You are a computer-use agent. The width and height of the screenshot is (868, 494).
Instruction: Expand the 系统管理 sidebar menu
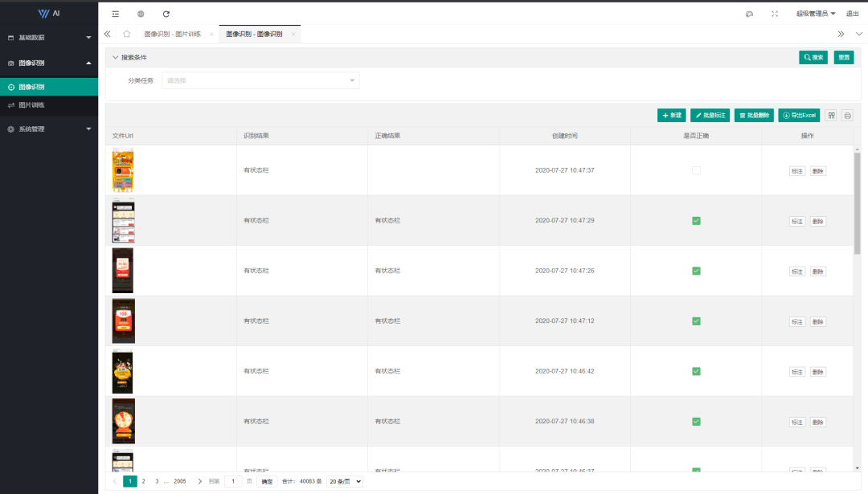pos(49,129)
